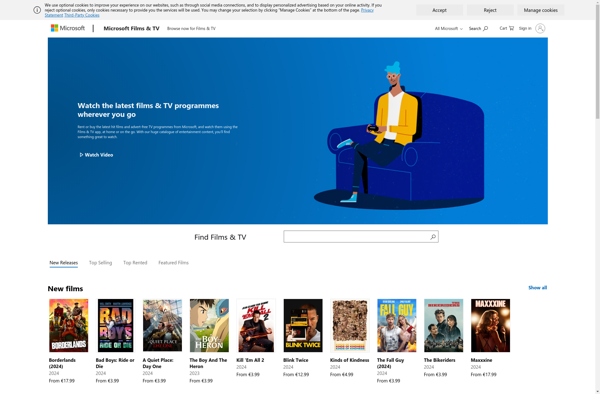This screenshot has width=600, height=394.
Task: Click Sign in text in header
Action: click(525, 28)
